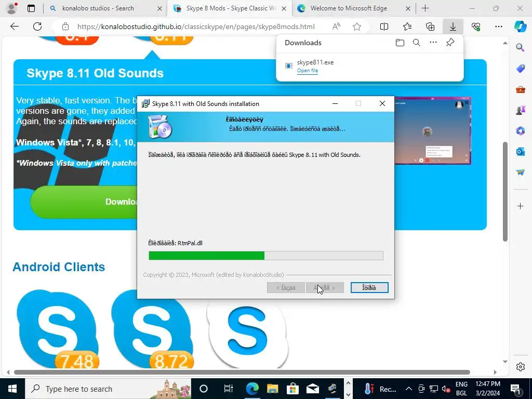Open sidebar Outlook icon
Image resolution: width=532 pixels, height=399 pixels.
click(x=520, y=151)
